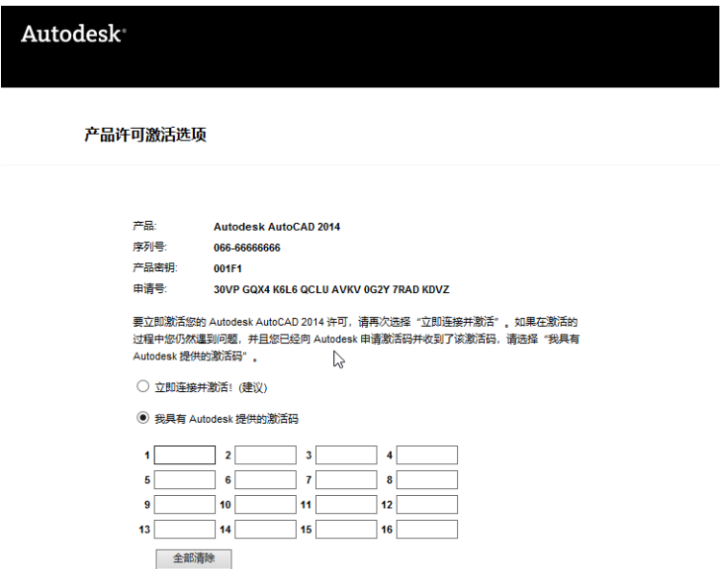The height and width of the screenshot is (569, 728).
Task: Focus activation code box number 10
Action: pos(265,505)
